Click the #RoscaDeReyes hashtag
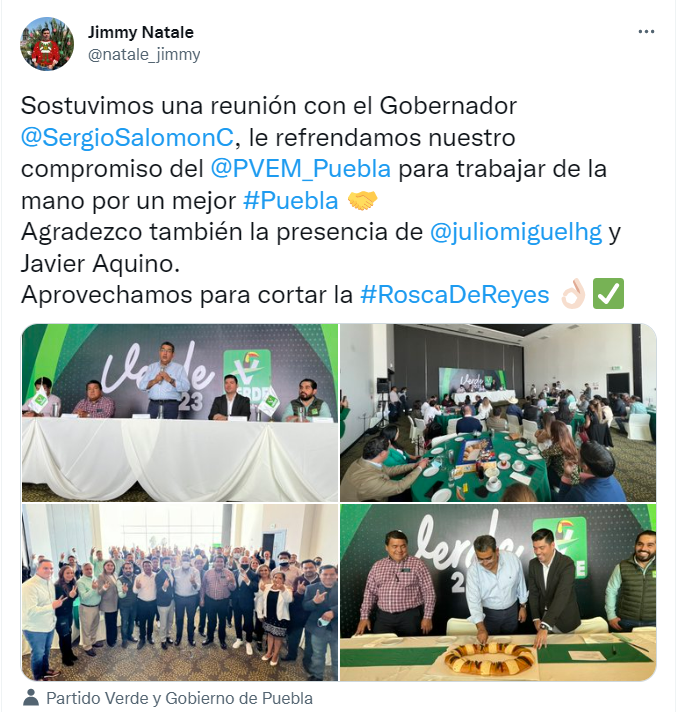Image resolution: width=679 pixels, height=712 pixels. click(455, 295)
